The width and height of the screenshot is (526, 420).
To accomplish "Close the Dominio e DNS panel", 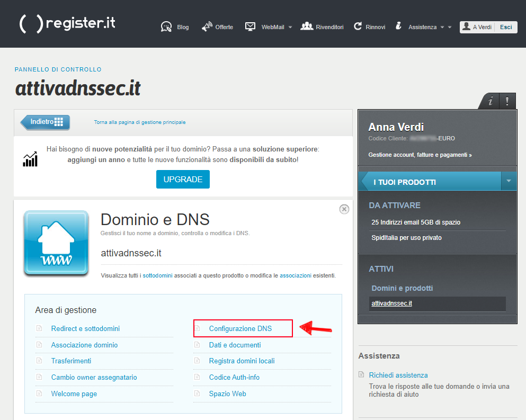I will pos(344,209).
